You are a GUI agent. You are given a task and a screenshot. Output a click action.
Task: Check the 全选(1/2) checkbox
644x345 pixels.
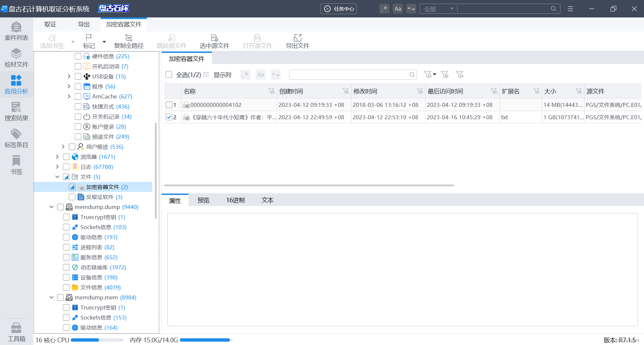169,74
